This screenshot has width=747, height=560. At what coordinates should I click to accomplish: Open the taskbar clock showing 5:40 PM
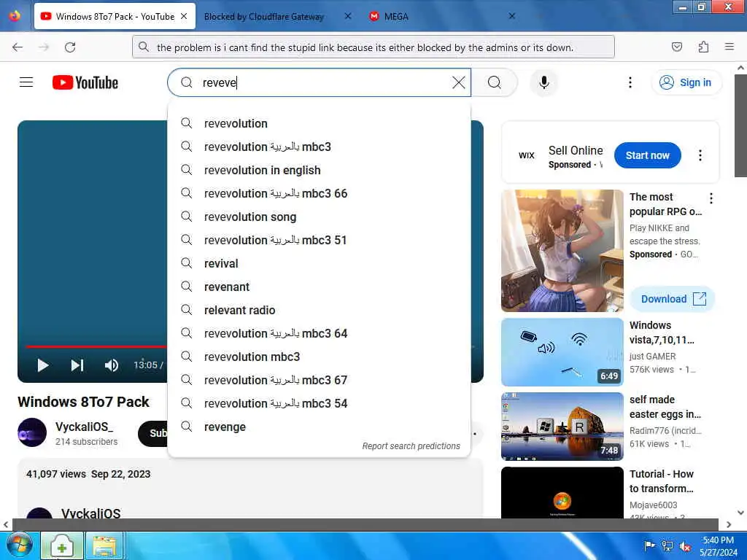718,546
